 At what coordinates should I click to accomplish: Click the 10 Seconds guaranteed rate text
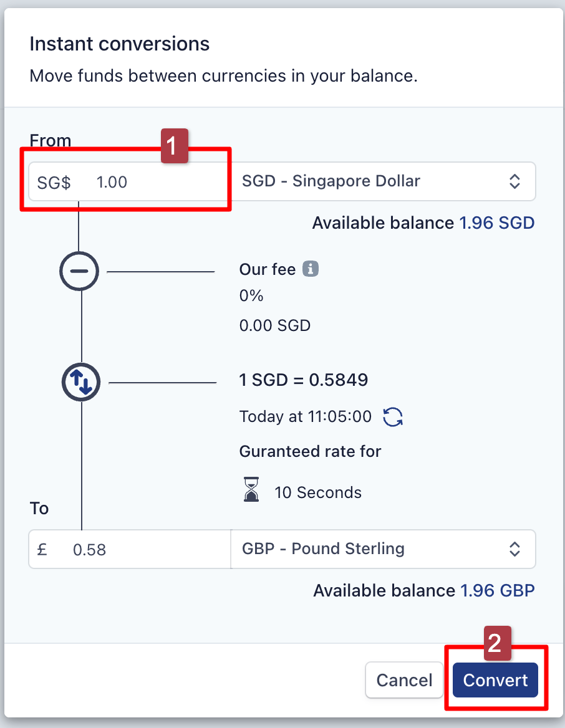[x=317, y=492]
